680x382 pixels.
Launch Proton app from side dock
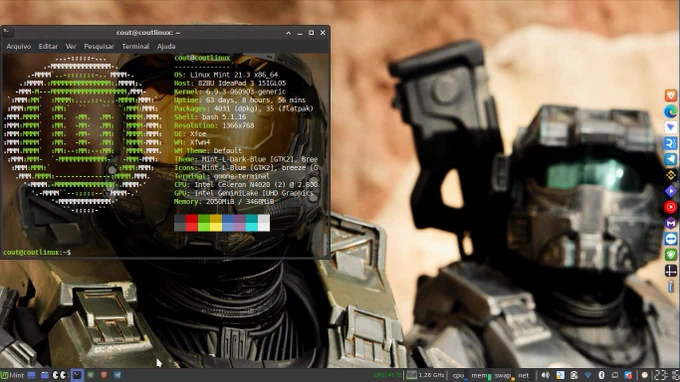pyautogui.click(x=670, y=127)
